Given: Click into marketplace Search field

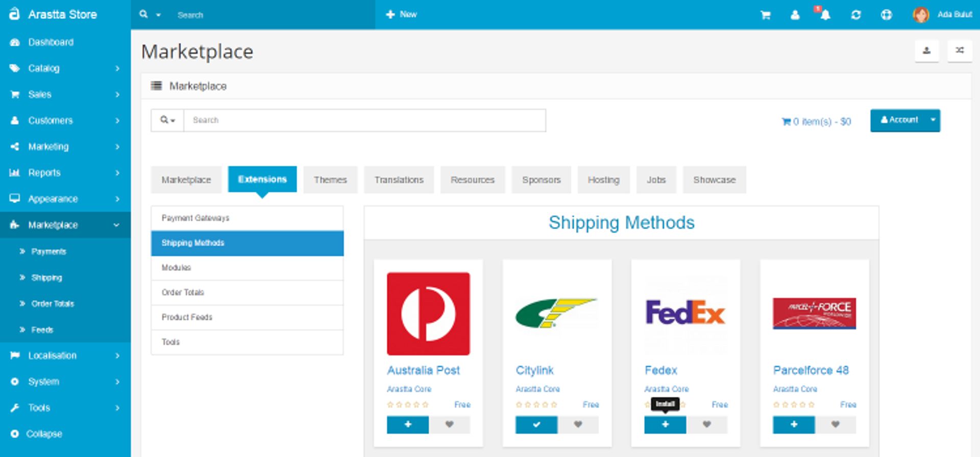Looking at the screenshot, I should pos(364,120).
